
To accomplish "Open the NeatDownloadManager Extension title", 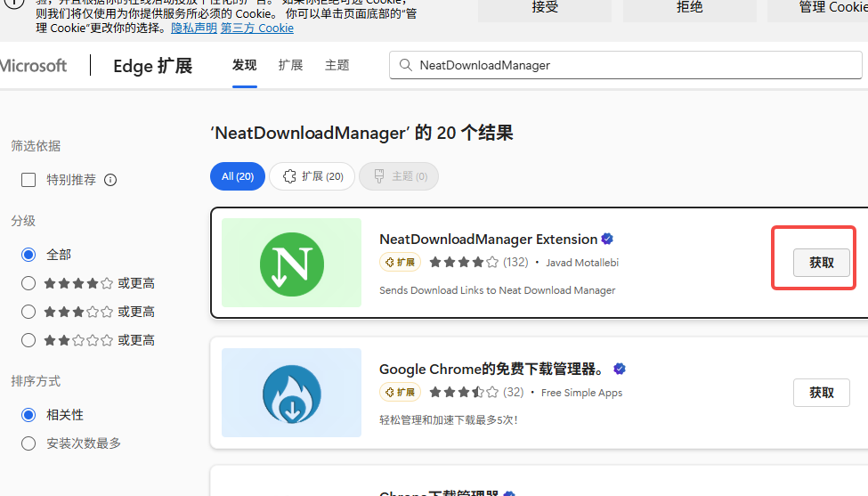I will (488, 240).
